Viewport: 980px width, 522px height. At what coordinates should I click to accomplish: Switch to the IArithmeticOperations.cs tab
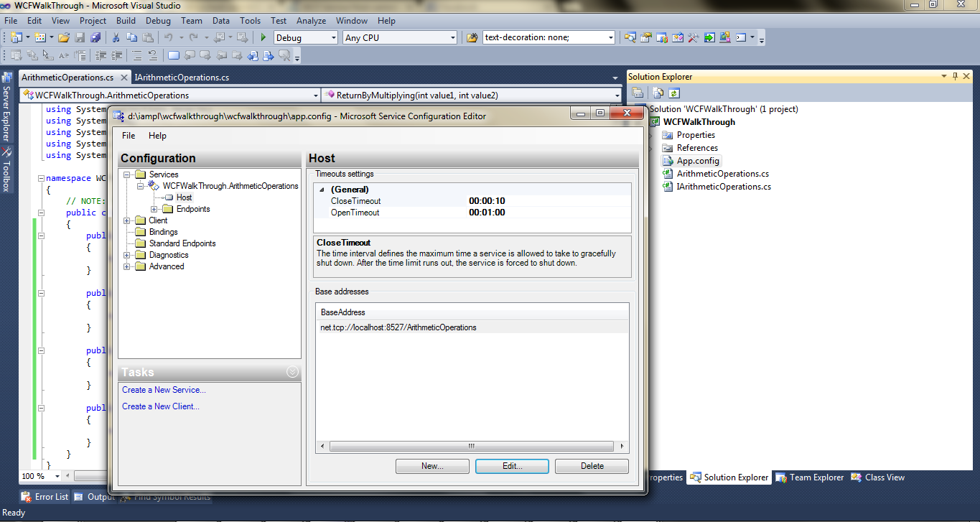point(182,78)
